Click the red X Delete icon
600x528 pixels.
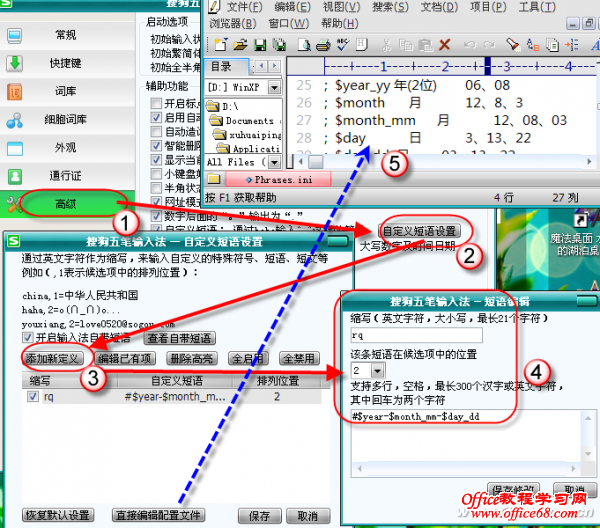click(x=444, y=45)
